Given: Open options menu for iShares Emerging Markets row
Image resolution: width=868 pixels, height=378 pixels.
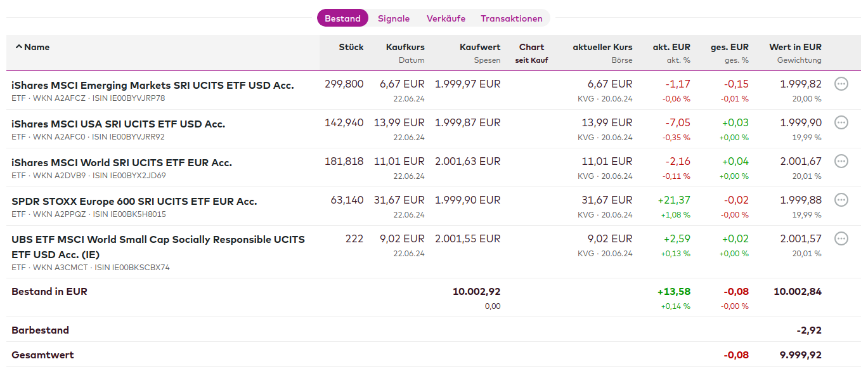Looking at the screenshot, I should pyautogui.click(x=841, y=84).
